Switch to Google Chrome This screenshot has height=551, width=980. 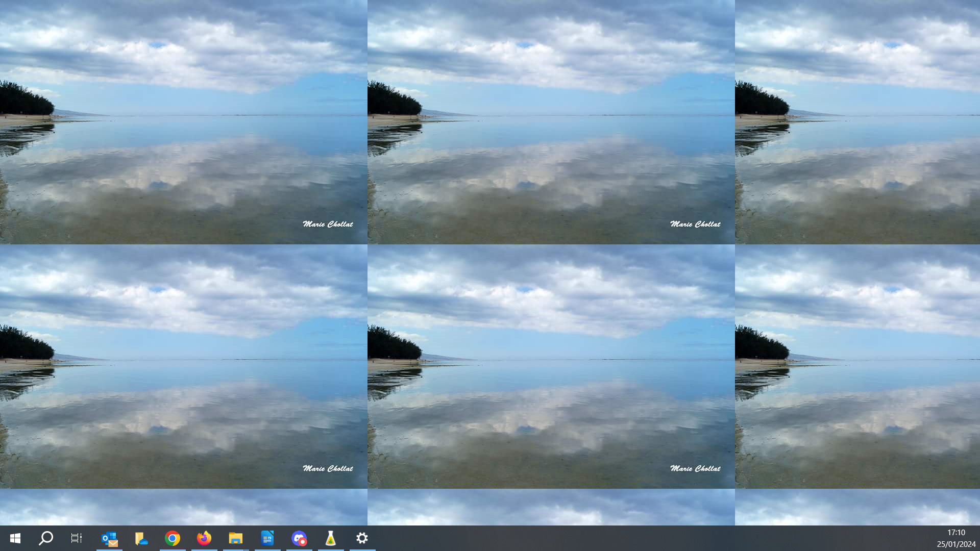(x=173, y=538)
